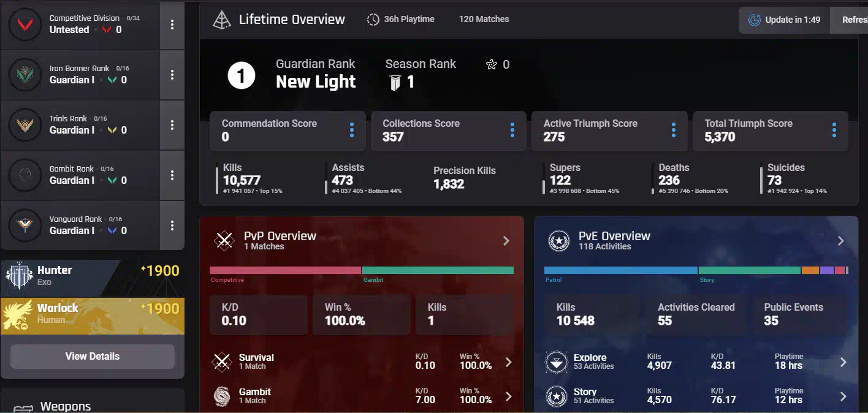This screenshot has height=413, width=868.
Task: Click the Competitive Division emblem icon
Action: click(25, 25)
